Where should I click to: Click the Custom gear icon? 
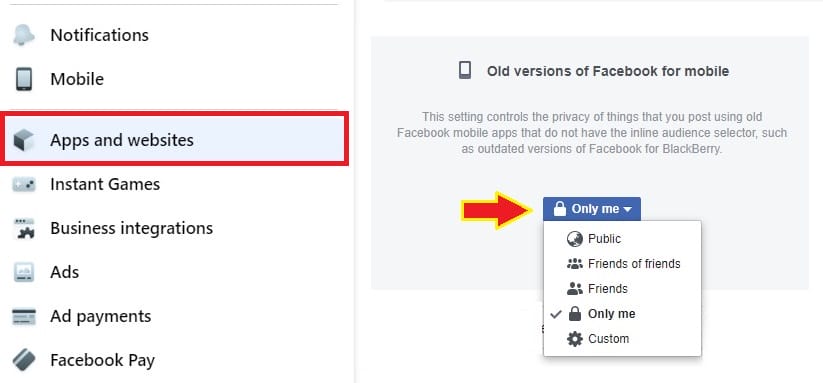click(575, 339)
